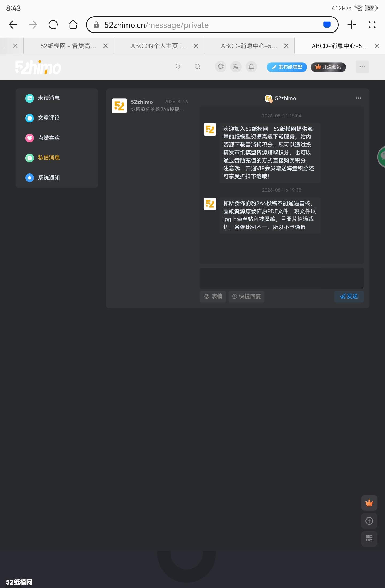Select 文章评论 in the sidebar
Image resolution: width=385 pixels, height=588 pixels.
pos(57,118)
